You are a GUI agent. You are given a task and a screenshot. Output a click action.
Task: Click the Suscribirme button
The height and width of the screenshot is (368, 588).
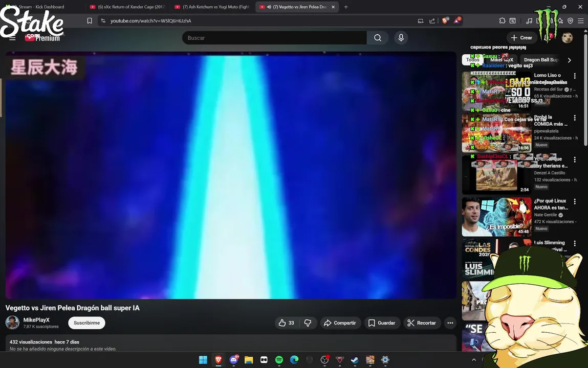pos(86,323)
